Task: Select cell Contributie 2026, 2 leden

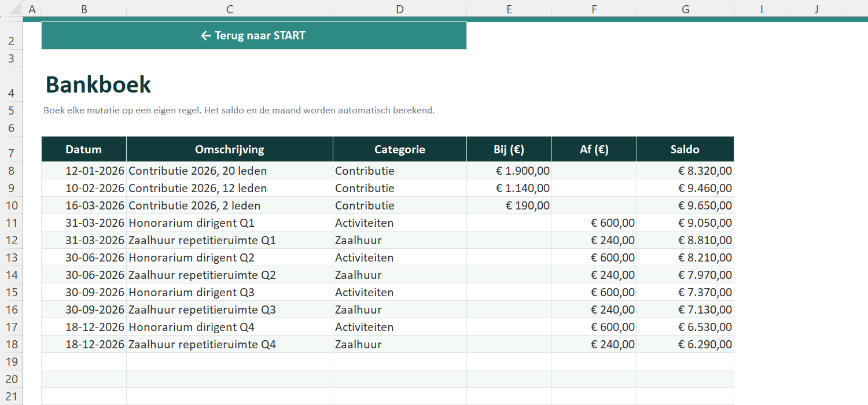Action: pos(230,205)
